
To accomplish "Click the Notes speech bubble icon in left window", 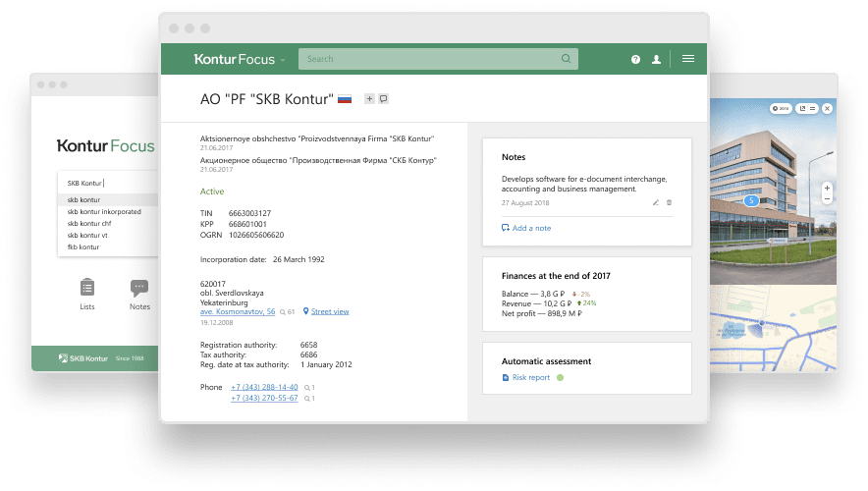I will point(139,288).
